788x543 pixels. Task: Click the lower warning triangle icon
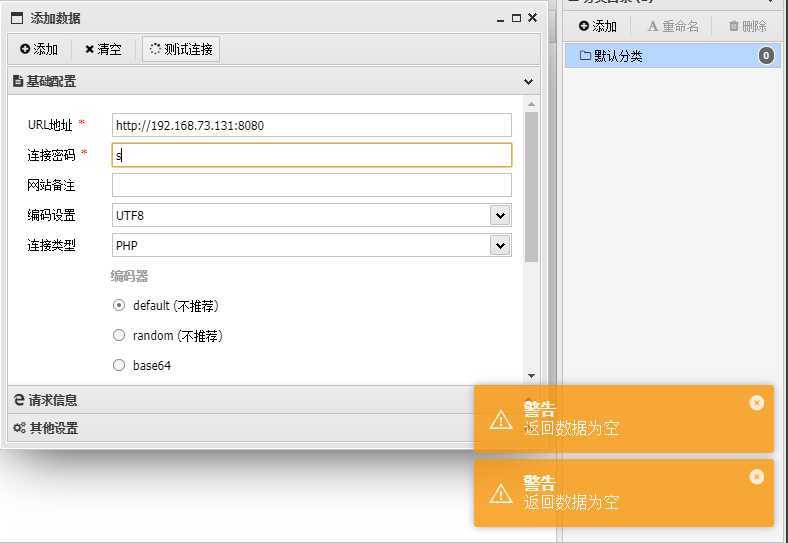tap(501, 493)
